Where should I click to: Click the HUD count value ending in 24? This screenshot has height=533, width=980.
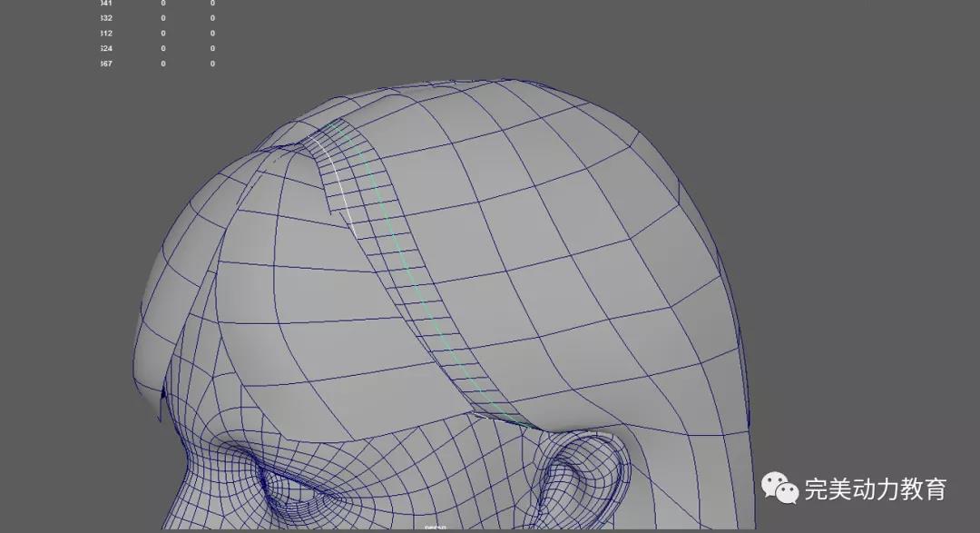[107, 48]
